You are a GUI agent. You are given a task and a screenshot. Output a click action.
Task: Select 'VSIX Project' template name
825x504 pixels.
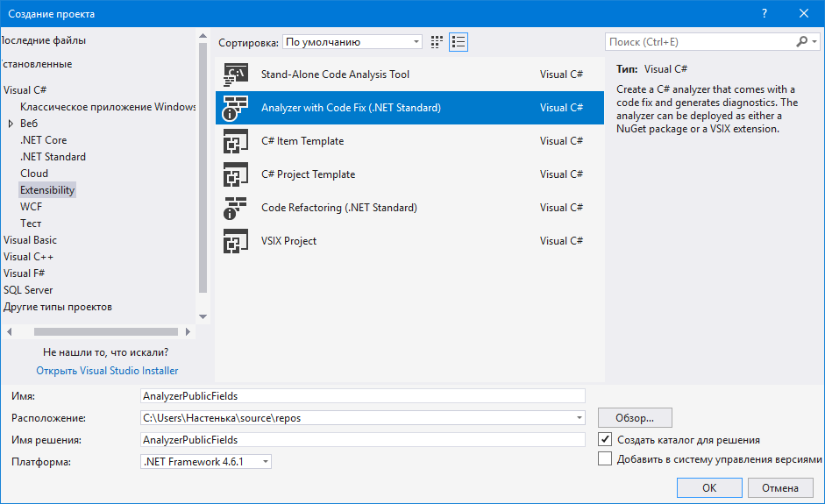pyautogui.click(x=288, y=241)
